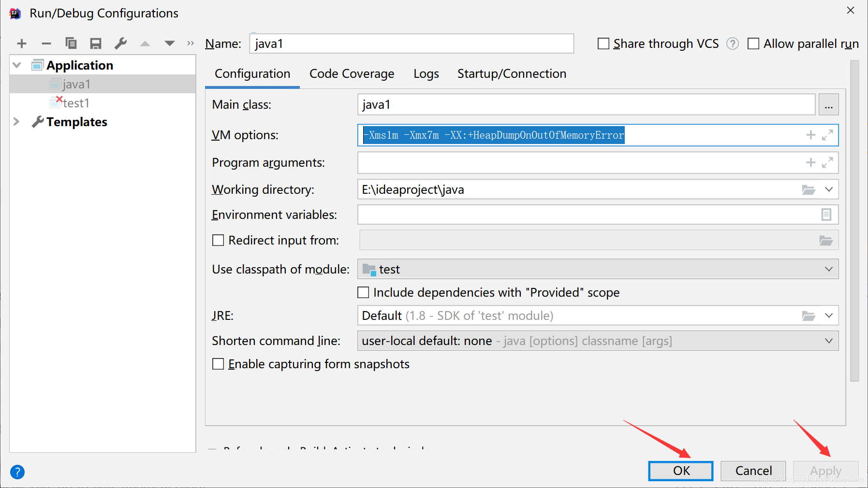Open the JRE dropdown arrow

coord(829,316)
